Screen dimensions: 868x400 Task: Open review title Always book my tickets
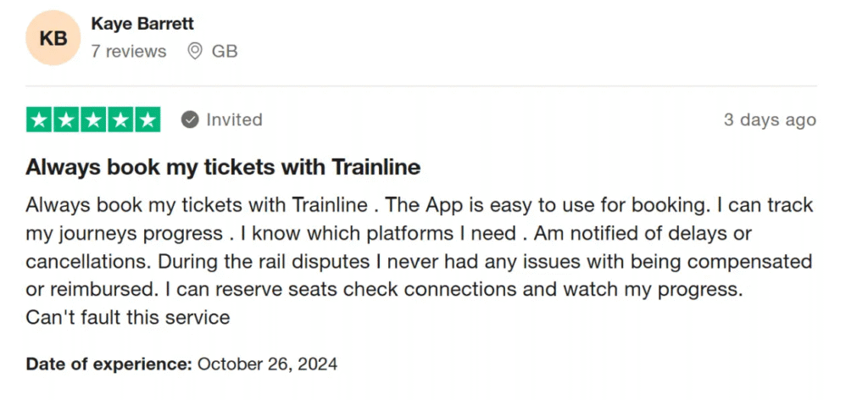pos(223,167)
